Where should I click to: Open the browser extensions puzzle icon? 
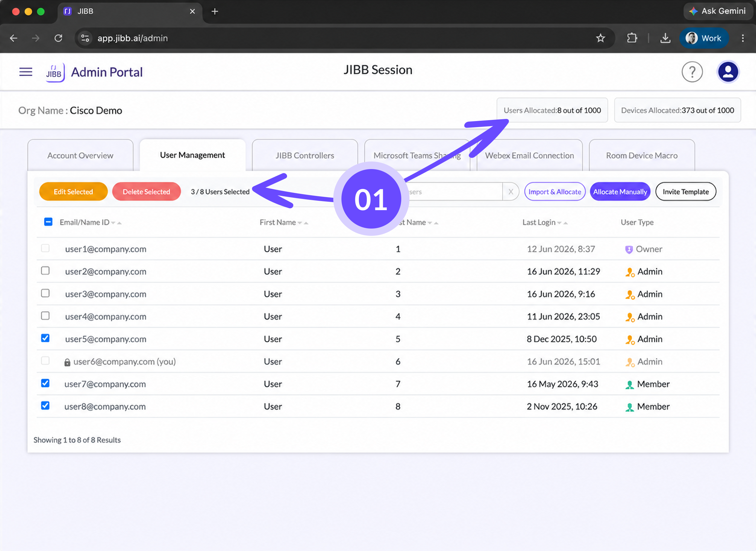[632, 38]
